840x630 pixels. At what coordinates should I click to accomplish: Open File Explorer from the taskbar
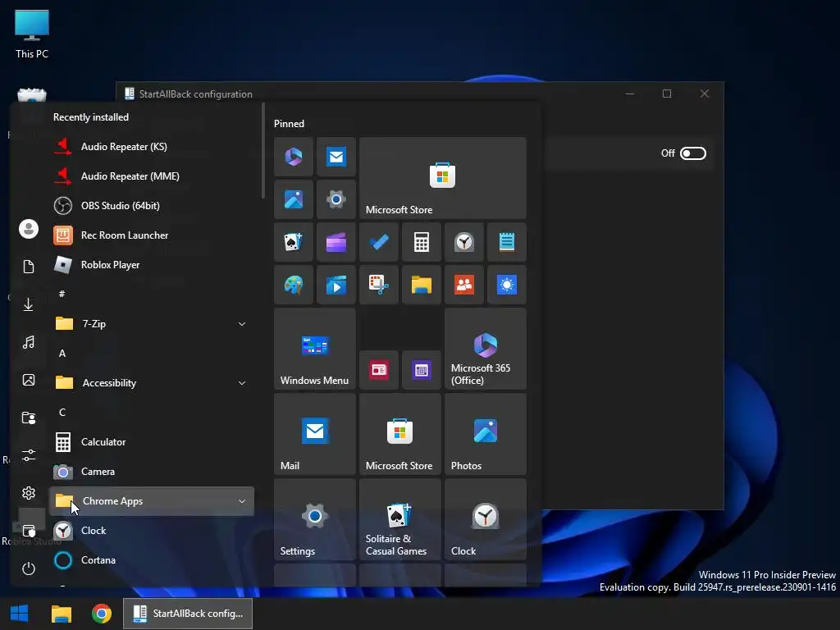click(x=61, y=614)
